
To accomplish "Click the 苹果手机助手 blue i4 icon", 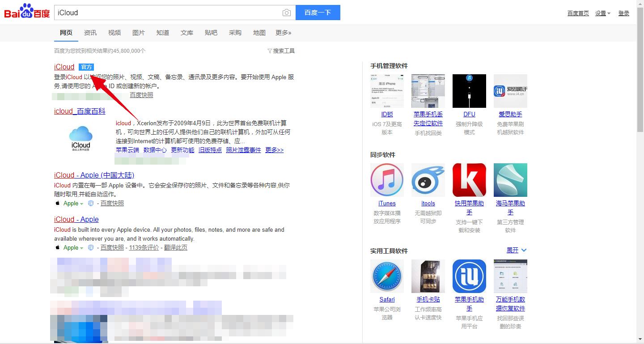I will tap(469, 276).
